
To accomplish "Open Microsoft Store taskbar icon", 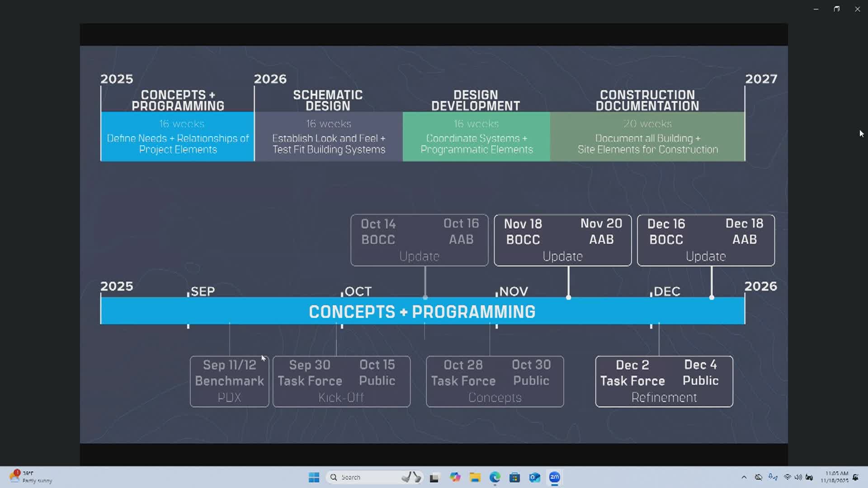I will point(514,477).
